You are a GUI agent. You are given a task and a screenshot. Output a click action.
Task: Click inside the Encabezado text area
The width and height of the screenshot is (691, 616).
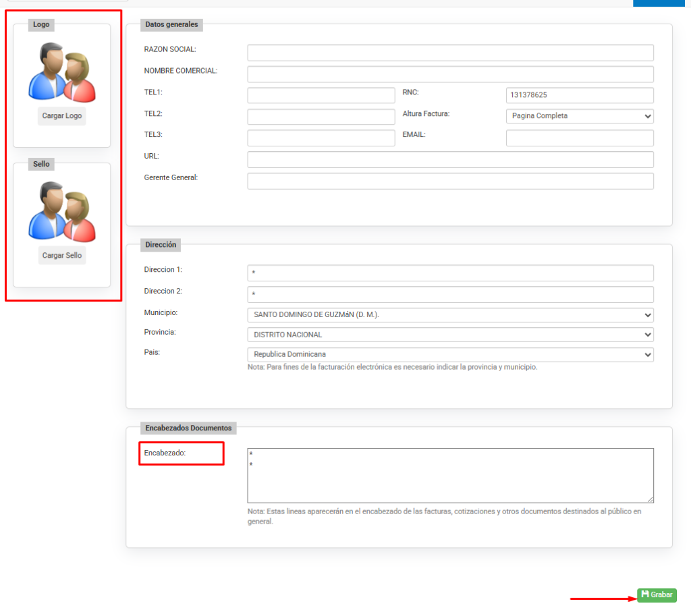pos(450,475)
